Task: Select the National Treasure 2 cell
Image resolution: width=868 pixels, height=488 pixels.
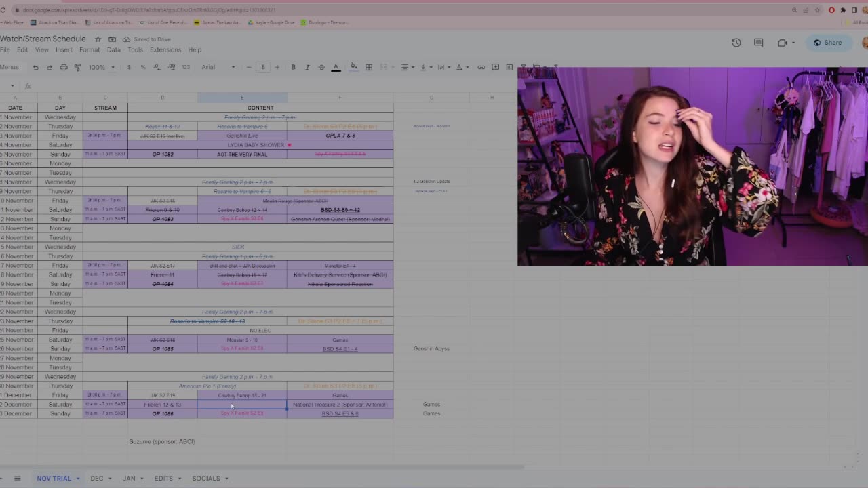Action: point(340,405)
